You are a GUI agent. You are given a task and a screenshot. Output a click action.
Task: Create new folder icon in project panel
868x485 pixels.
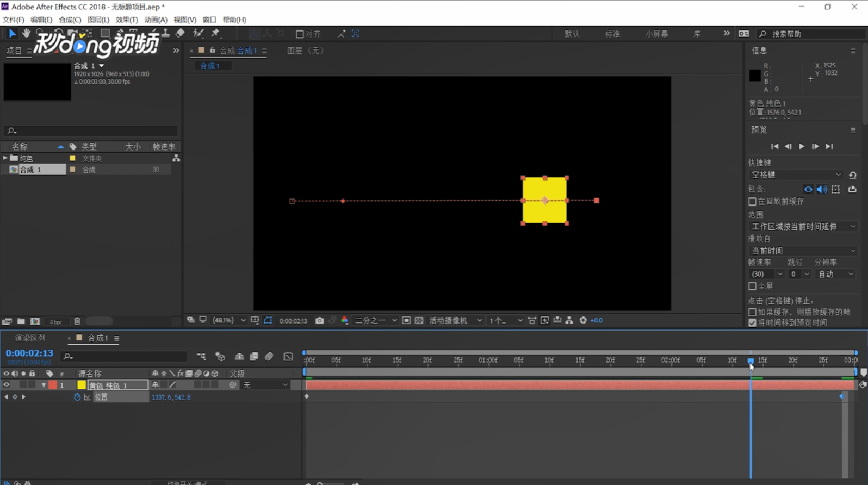point(21,321)
